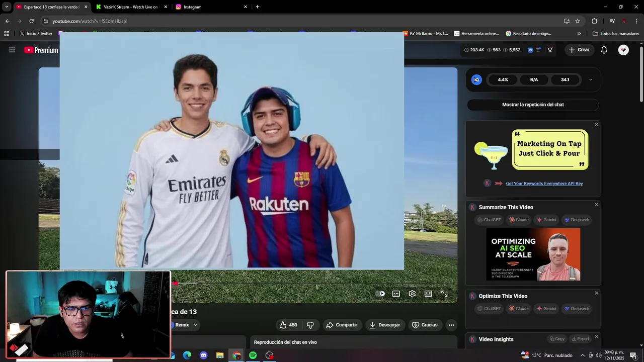Open the Chrome apps grid icon
Screen dimensions: 644x362
pos(7,34)
